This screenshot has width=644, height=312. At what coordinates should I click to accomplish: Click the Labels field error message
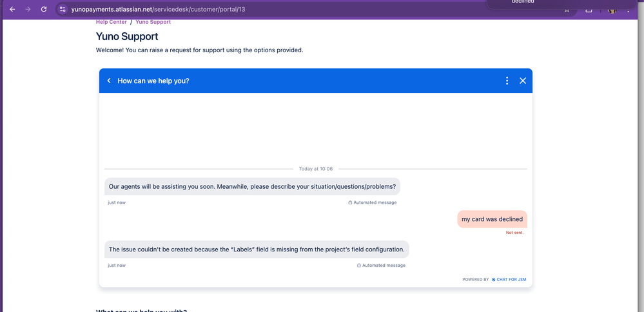click(x=257, y=249)
